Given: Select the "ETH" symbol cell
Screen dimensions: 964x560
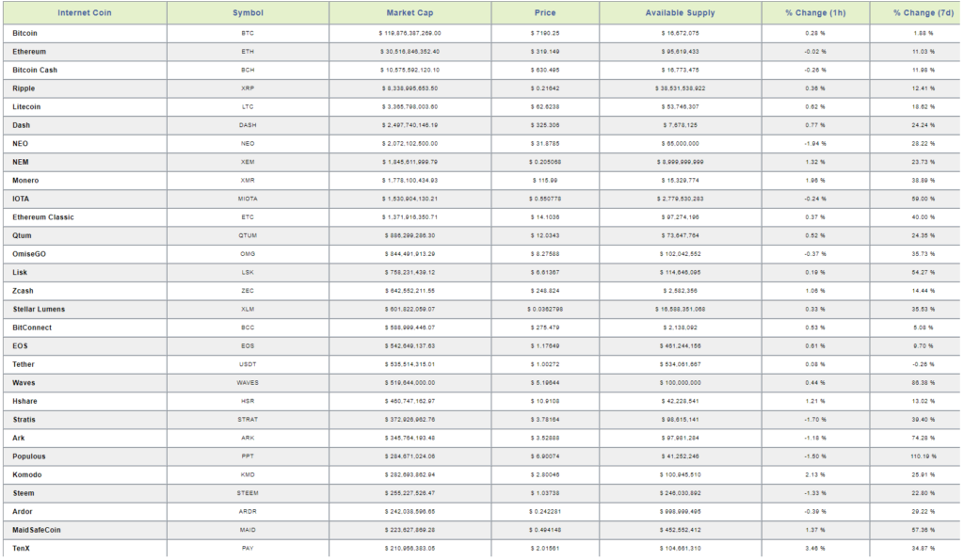Looking at the screenshot, I should point(248,52).
